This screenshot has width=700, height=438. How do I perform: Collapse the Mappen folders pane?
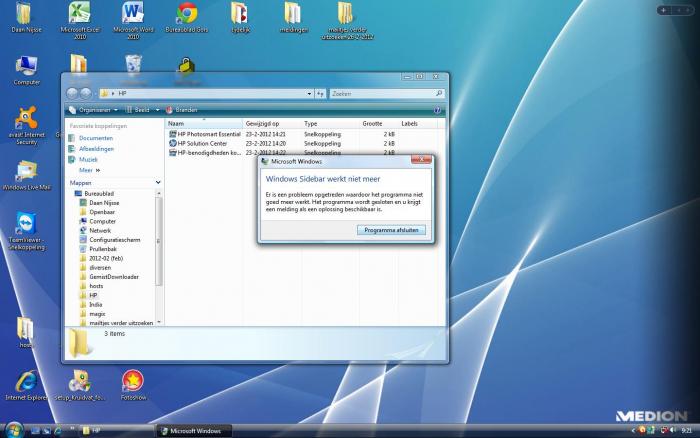tap(158, 183)
